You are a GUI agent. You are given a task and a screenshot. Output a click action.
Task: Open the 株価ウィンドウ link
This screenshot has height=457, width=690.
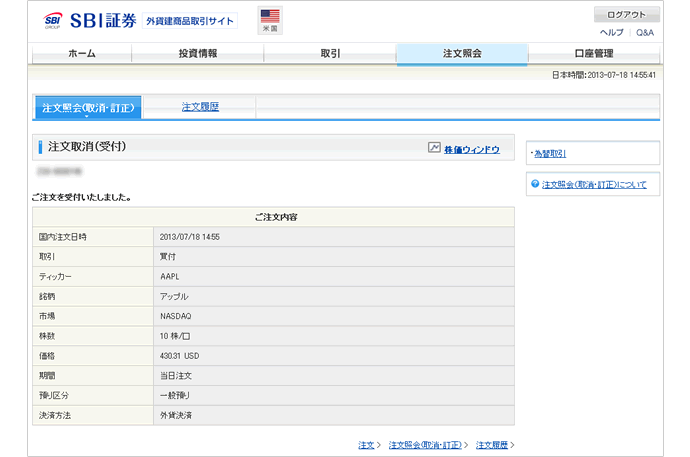click(x=472, y=150)
